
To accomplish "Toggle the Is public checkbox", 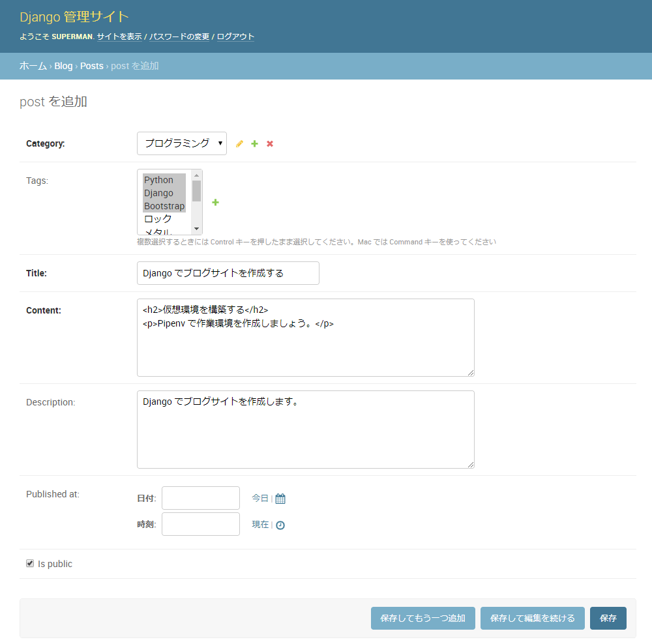I will 30,563.
